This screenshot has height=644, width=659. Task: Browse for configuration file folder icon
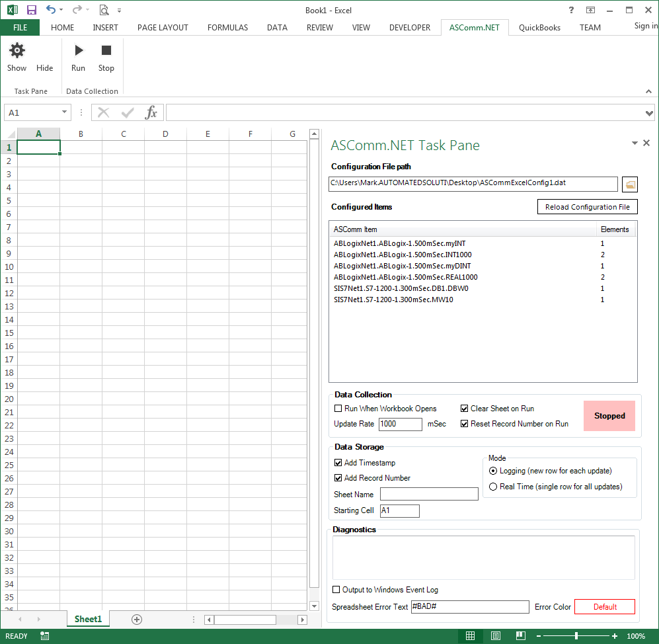click(629, 184)
